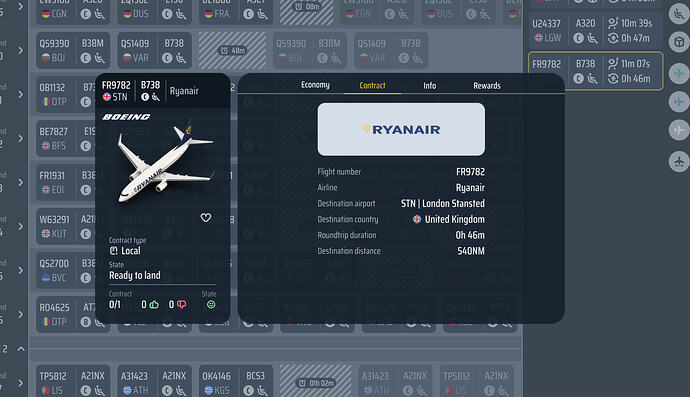Screen dimensions: 690x397
Task: Click the front-view aircraft icon in right sidebar
Action: click(x=679, y=161)
